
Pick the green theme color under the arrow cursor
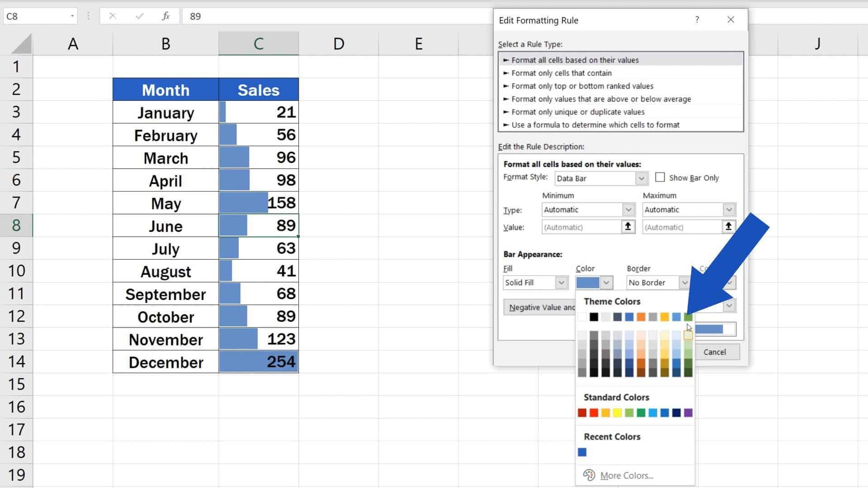tap(688, 317)
